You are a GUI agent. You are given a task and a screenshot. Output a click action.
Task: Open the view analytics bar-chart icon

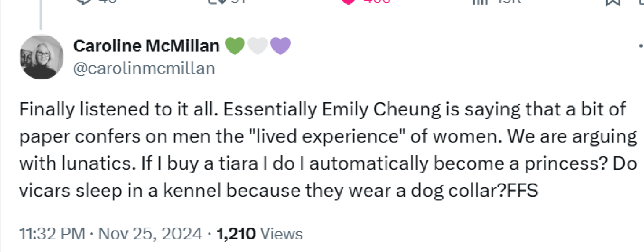(478, 1)
